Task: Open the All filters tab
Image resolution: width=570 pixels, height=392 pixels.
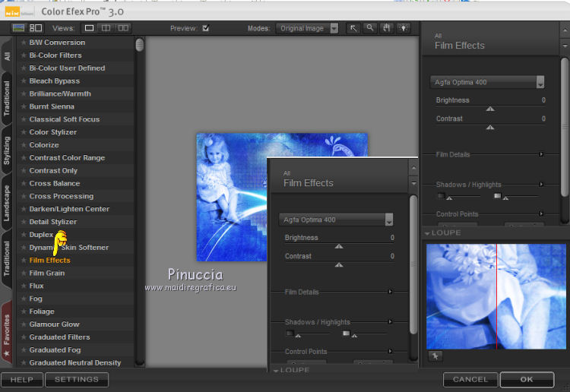Action: click(x=7, y=55)
